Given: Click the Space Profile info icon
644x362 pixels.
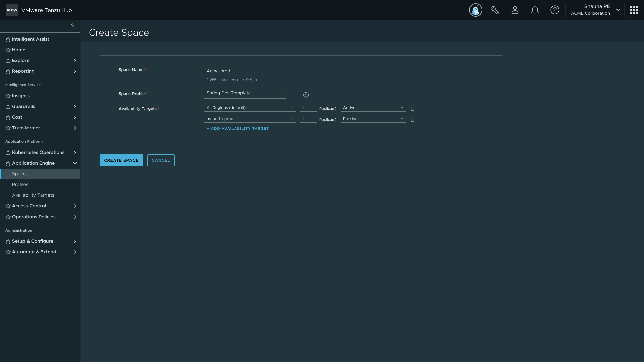Looking at the screenshot, I should tap(306, 95).
